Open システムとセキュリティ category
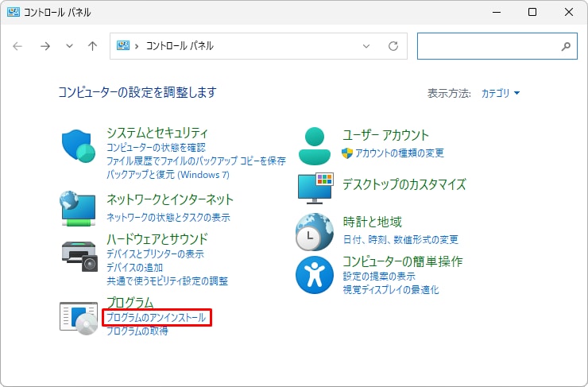Screen dimensions: 588x387 click(x=157, y=133)
